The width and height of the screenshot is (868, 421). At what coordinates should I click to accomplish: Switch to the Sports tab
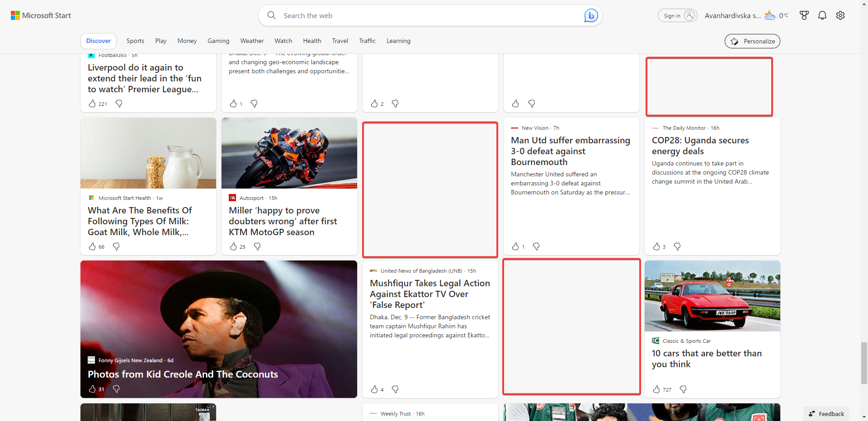[x=135, y=41]
